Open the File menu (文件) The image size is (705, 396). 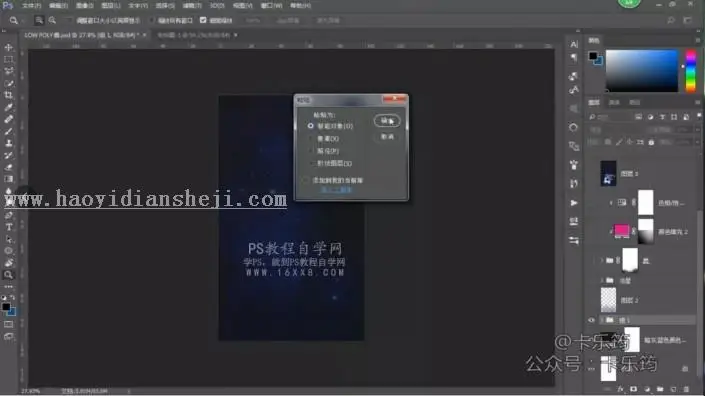pos(31,5)
